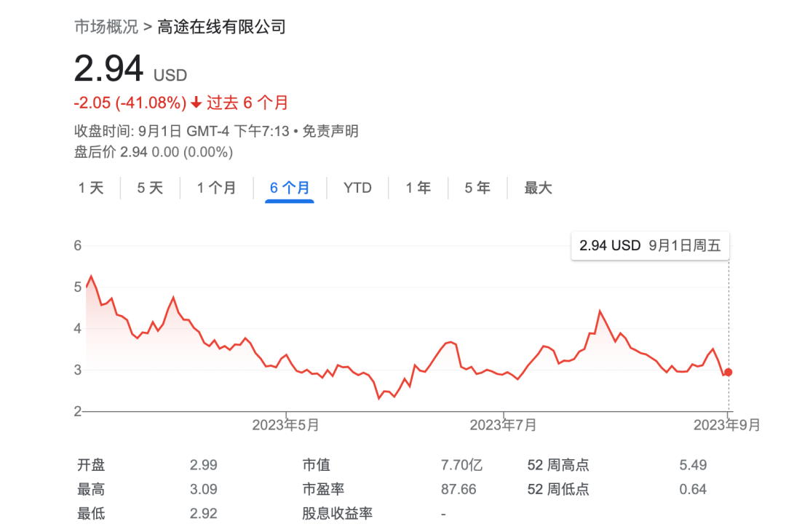
Task: Show the 1 年 range tab
Action: (418, 188)
